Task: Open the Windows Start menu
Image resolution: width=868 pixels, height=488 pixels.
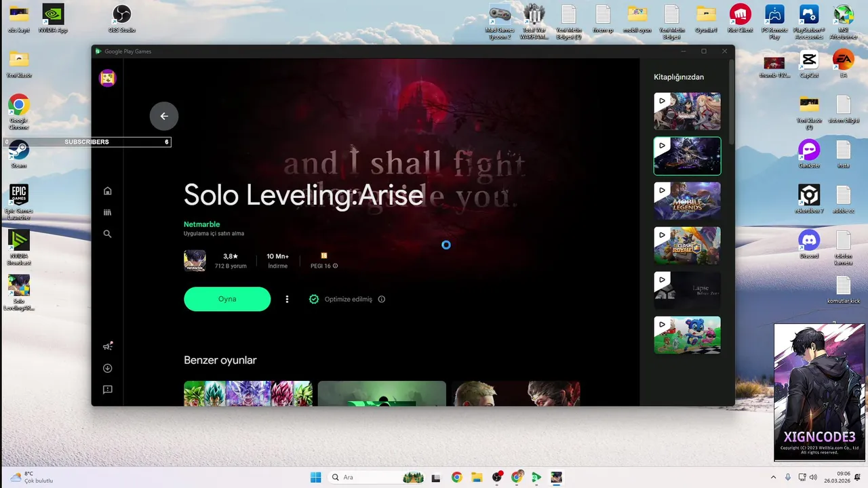Action: 316,477
